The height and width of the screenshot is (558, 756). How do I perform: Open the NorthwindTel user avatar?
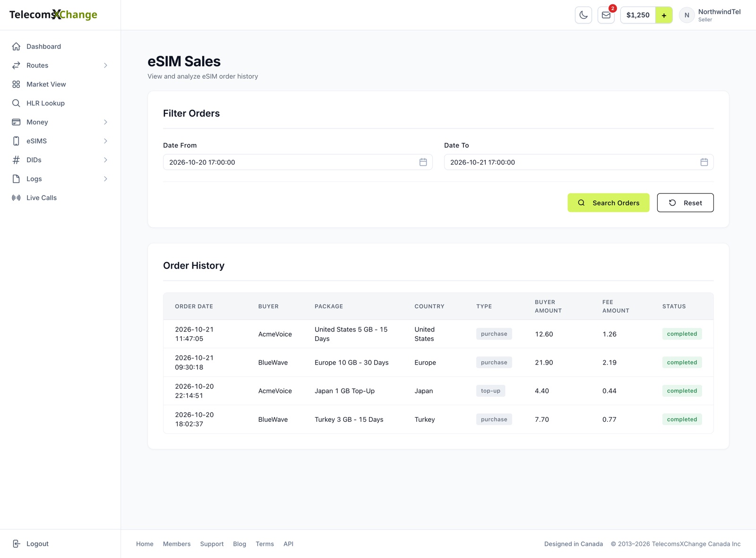pos(687,15)
